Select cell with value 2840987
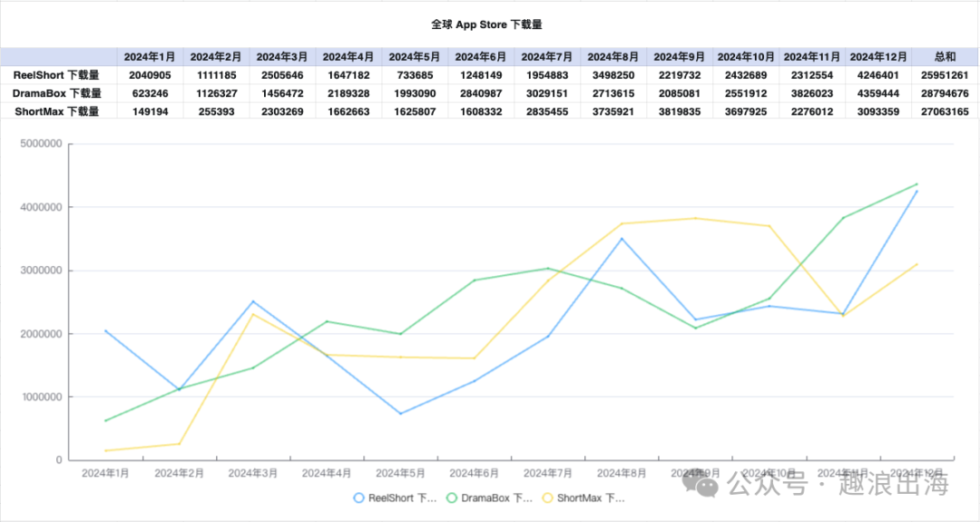 [x=481, y=94]
